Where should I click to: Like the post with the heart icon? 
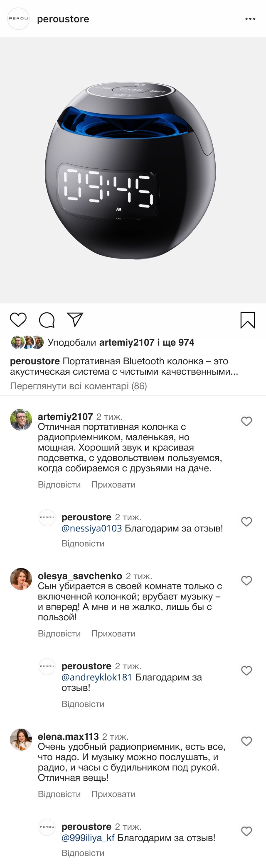(x=18, y=320)
